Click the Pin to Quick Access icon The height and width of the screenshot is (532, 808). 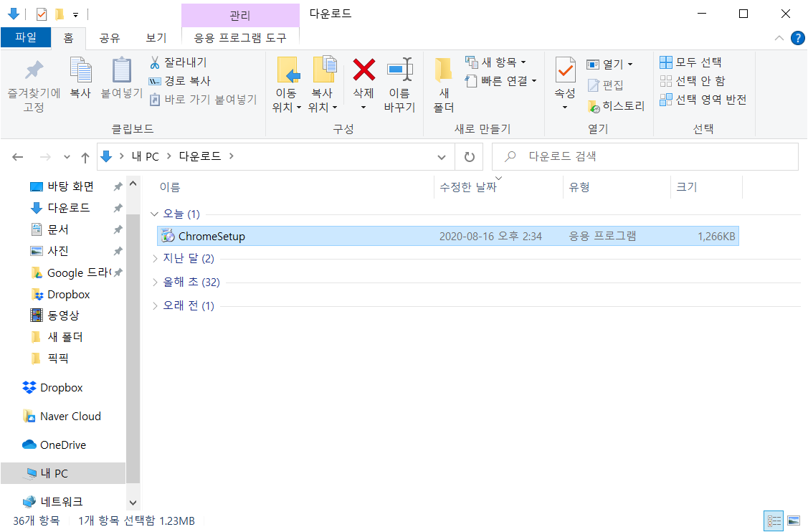tap(34, 70)
